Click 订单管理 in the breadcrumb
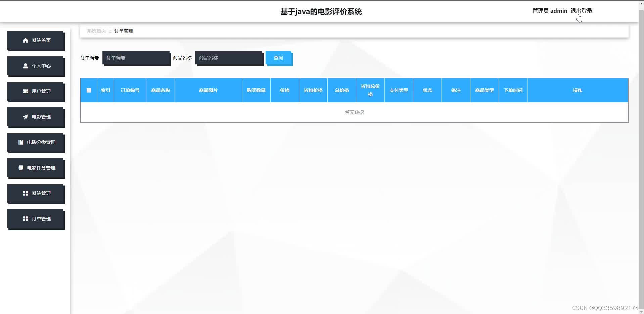 click(x=124, y=31)
